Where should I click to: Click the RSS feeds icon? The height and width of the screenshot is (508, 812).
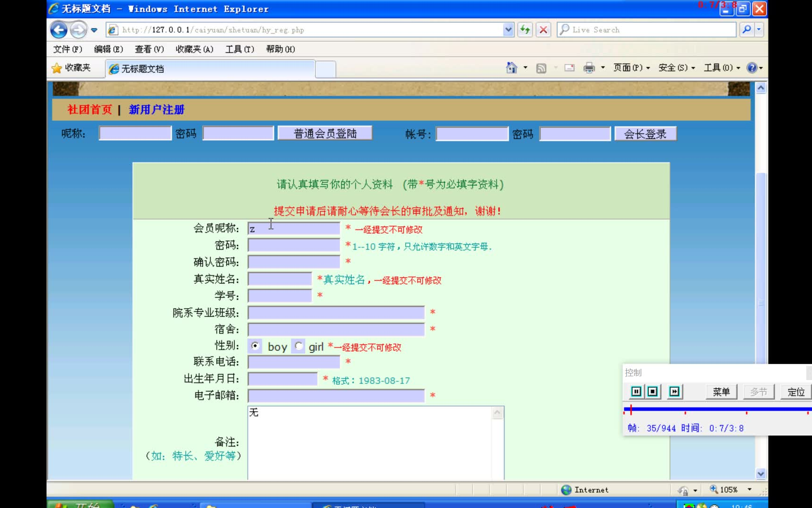[541, 68]
